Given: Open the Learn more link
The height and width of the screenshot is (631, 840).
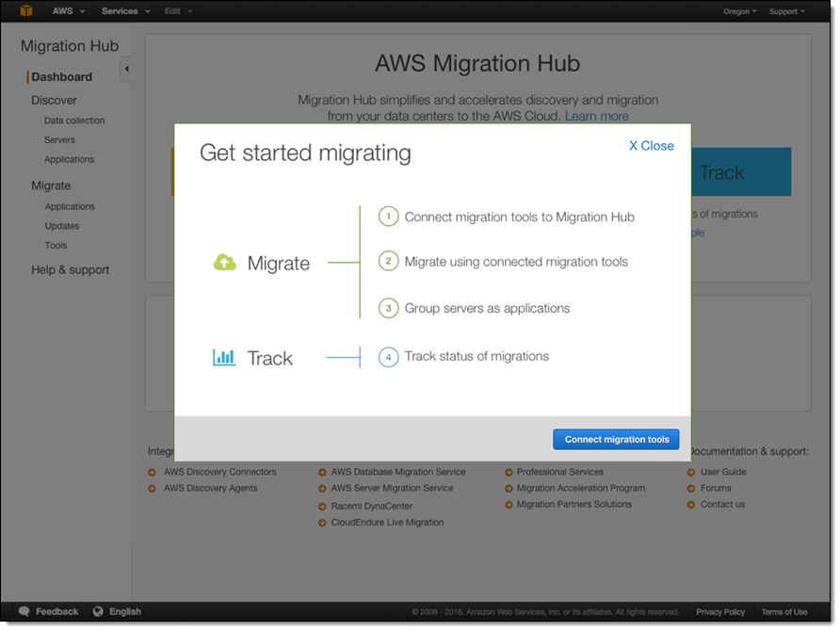Looking at the screenshot, I should tap(596, 116).
